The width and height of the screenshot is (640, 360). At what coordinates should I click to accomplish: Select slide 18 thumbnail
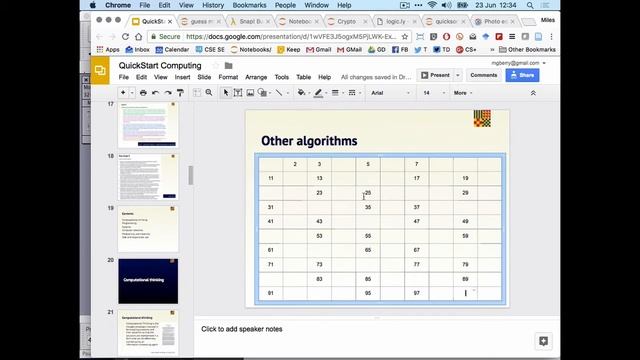148,177
